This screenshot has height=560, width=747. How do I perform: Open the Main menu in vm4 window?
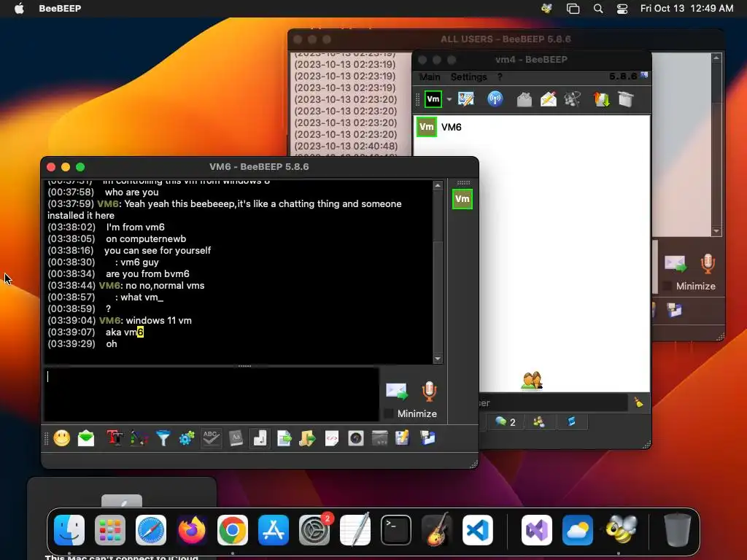tap(429, 77)
